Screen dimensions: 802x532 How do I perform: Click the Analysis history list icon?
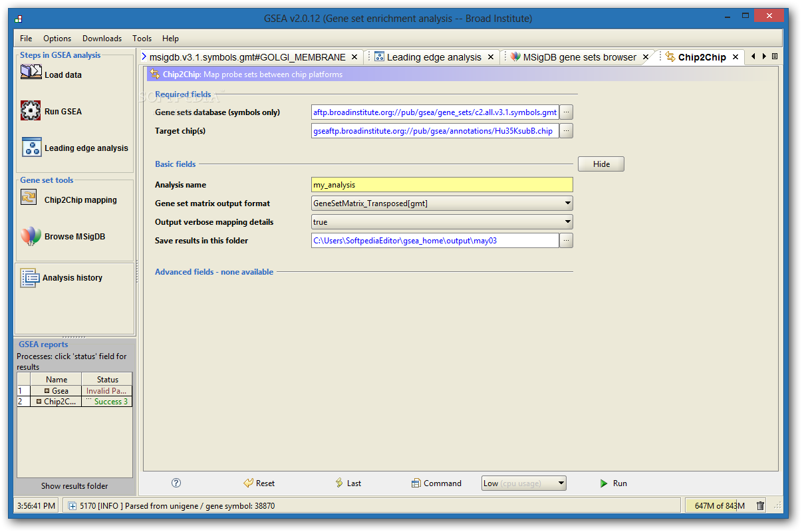tap(30, 277)
